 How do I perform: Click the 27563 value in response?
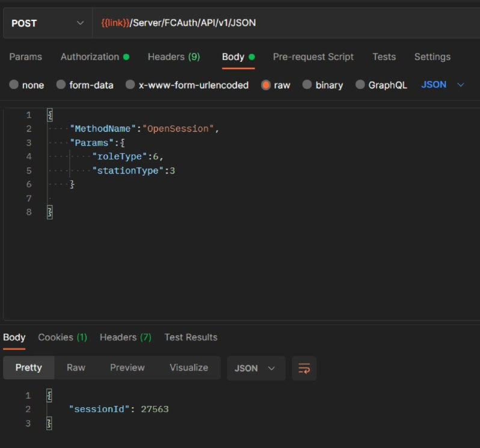tap(155, 409)
